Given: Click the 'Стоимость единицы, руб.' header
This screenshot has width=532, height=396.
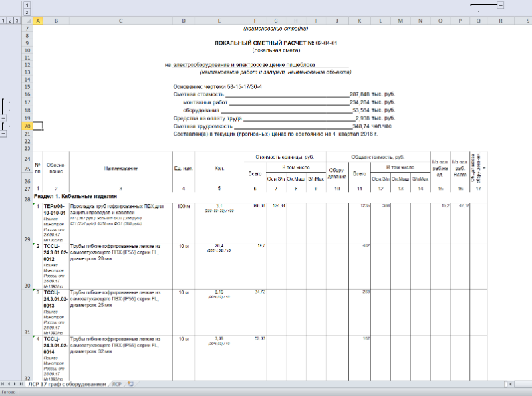Looking at the screenshot, I should tap(285, 157).
